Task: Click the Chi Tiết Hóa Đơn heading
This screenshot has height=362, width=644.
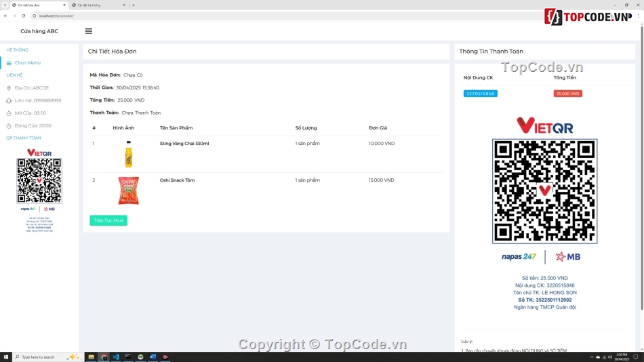Action: click(x=112, y=52)
